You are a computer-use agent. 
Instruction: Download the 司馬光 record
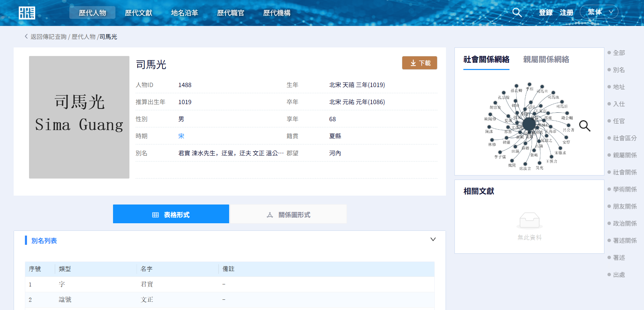point(419,63)
